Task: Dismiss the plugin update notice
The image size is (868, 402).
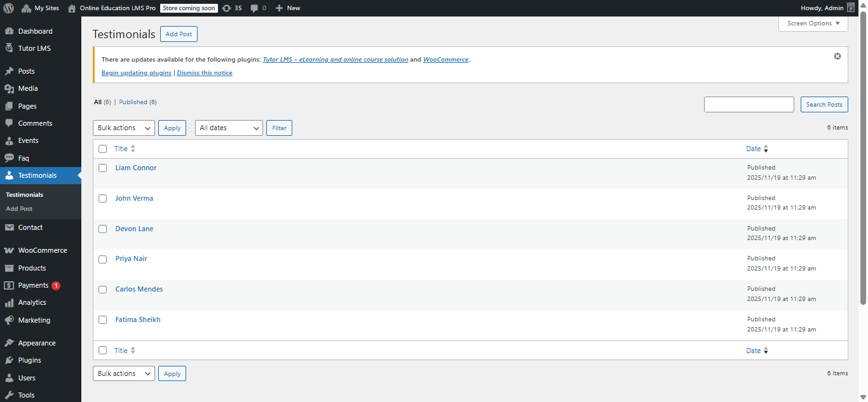Action: (837, 56)
